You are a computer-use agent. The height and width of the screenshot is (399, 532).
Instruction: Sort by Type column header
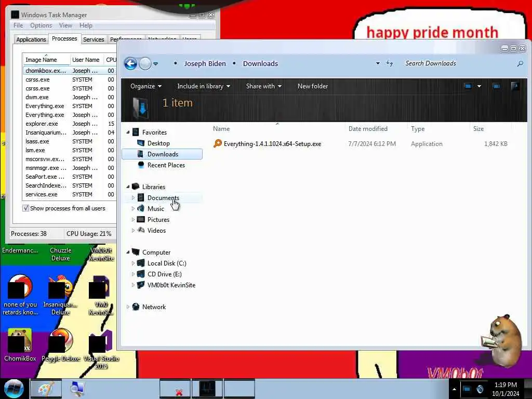click(x=418, y=129)
